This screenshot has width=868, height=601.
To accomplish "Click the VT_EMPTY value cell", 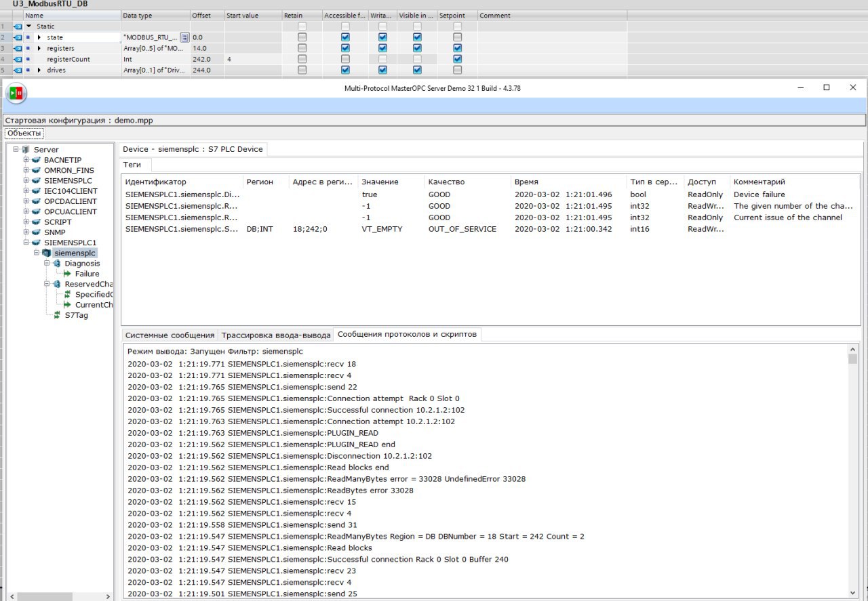I will [382, 229].
